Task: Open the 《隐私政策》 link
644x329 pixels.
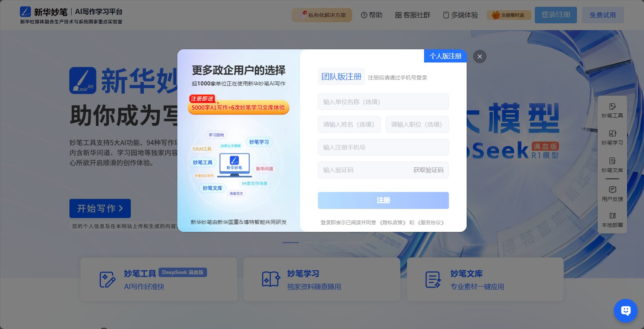Action: coord(392,222)
